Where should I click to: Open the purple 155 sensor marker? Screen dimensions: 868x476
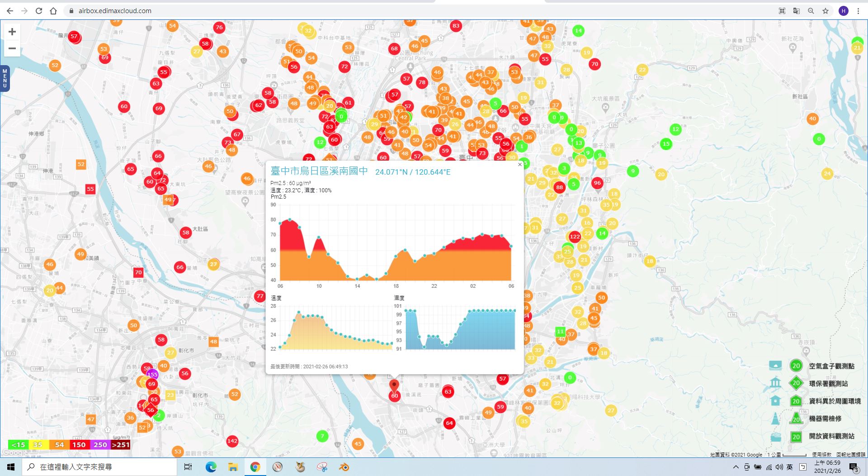152,374
